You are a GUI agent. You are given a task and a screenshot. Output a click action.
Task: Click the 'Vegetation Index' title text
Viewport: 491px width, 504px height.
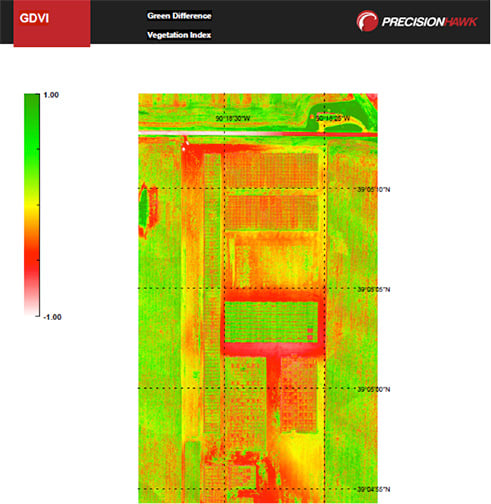(x=179, y=35)
